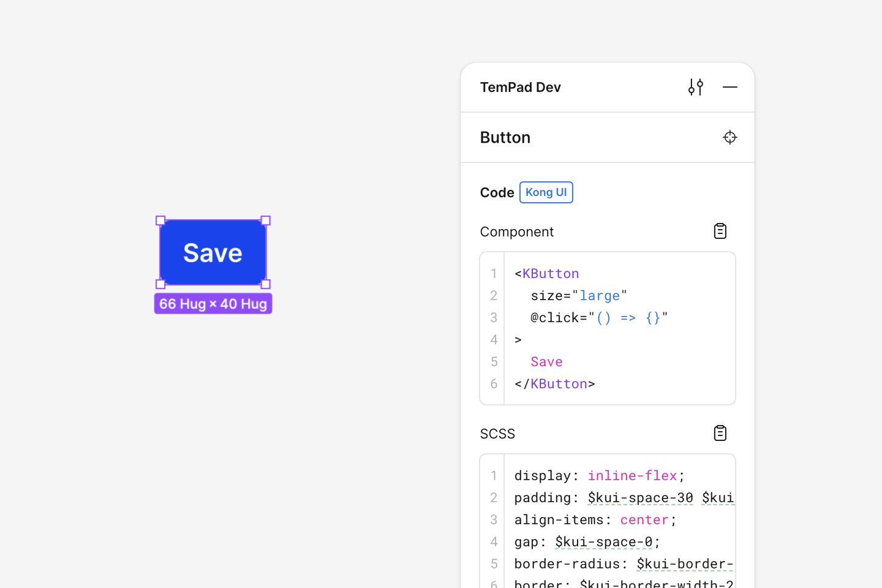Viewport: 882px width, 588px height.
Task: Click the Save text in component code
Action: [x=546, y=361]
